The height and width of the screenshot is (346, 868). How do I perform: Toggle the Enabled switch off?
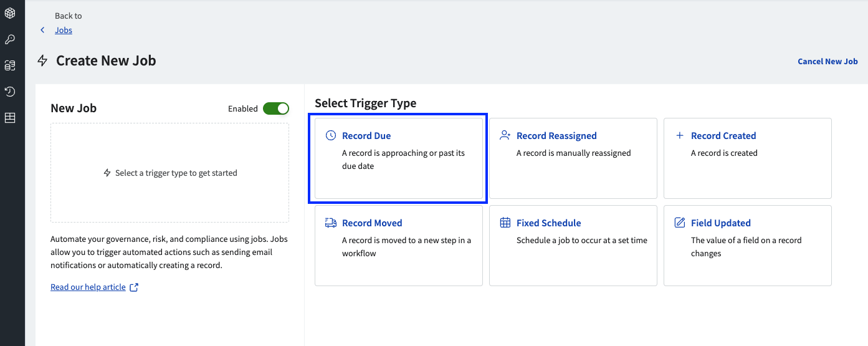tap(275, 108)
